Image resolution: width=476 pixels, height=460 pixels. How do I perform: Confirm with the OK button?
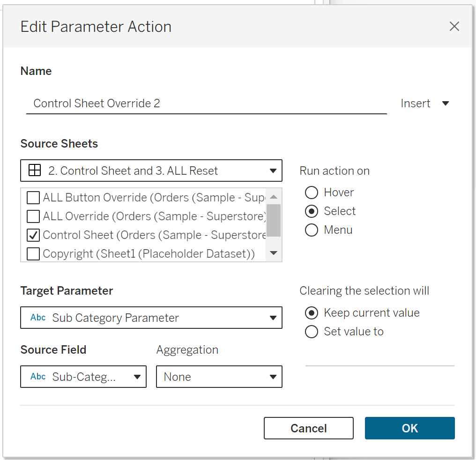(x=410, y=428)
